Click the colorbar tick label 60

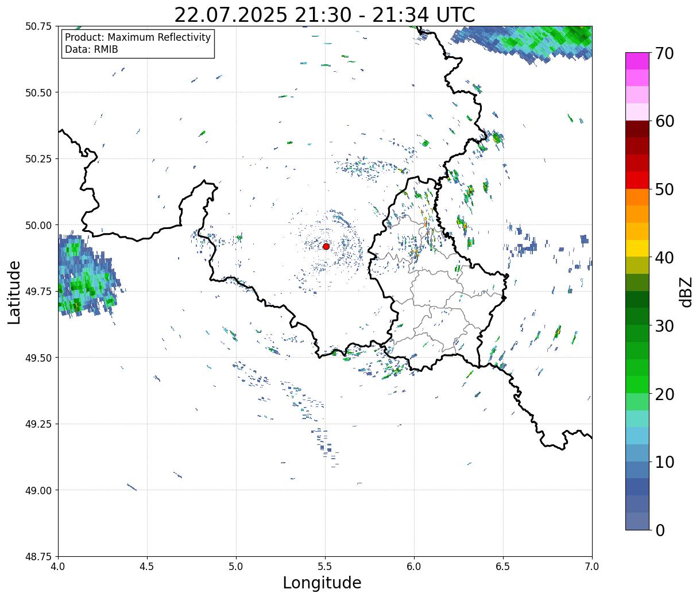tap(664, 121)
